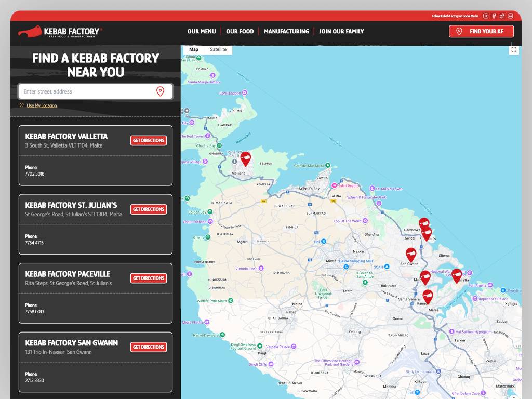Image resolution: width=532 pixels, height=399 pixels.
Task: Switch map to Map view
Action: [193, 49]
